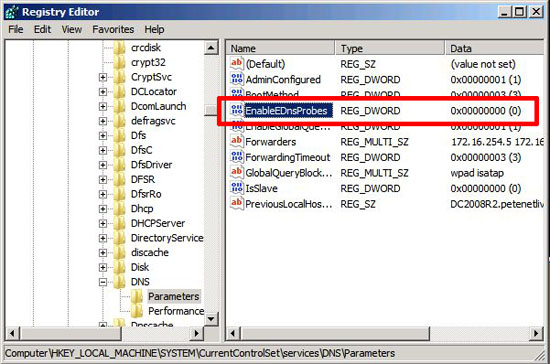Expand the DcomLaunch key
This screenshot has width=550, height=364.
[103, 106]
